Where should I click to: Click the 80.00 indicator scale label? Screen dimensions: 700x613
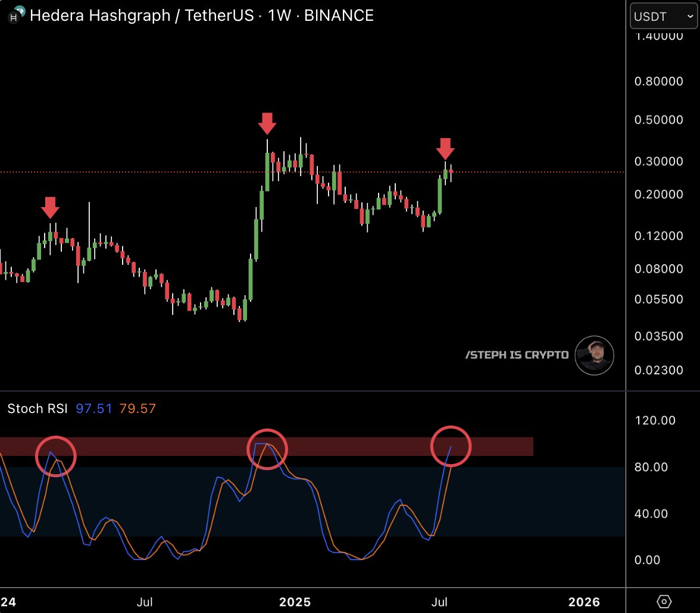tap(651, 467)
